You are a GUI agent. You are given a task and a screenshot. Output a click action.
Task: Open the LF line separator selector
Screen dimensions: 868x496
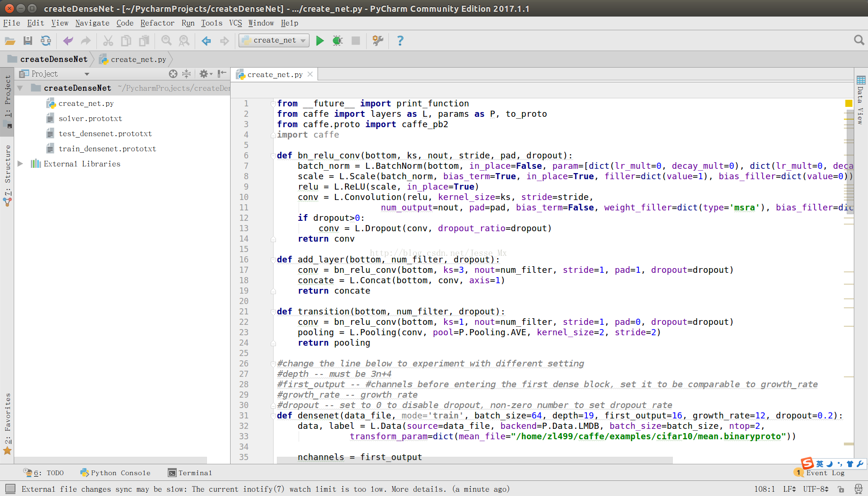click(789, 489)
